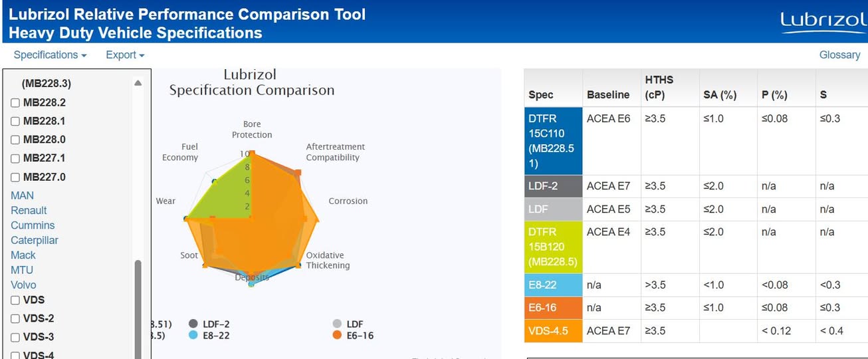Select the VDS-3 checkbox
Viewport: 868px width, 359px height.
15,338
